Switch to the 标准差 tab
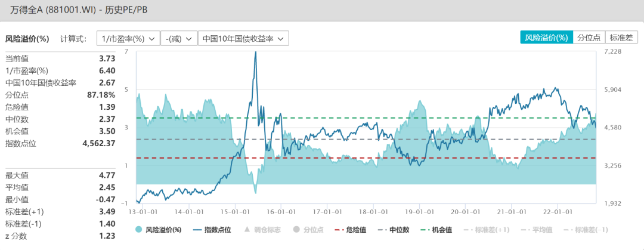 (621, 38)
